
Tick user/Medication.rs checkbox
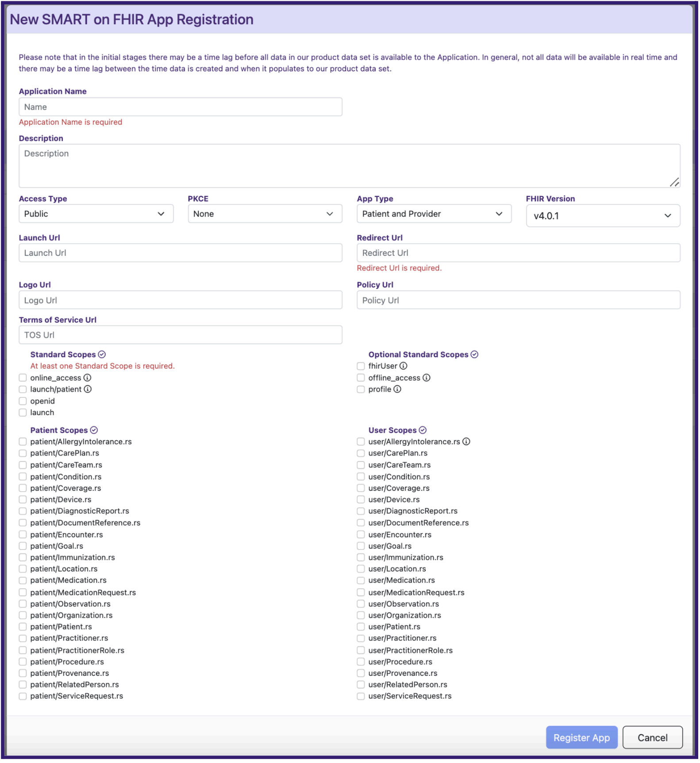click(361, 581)
